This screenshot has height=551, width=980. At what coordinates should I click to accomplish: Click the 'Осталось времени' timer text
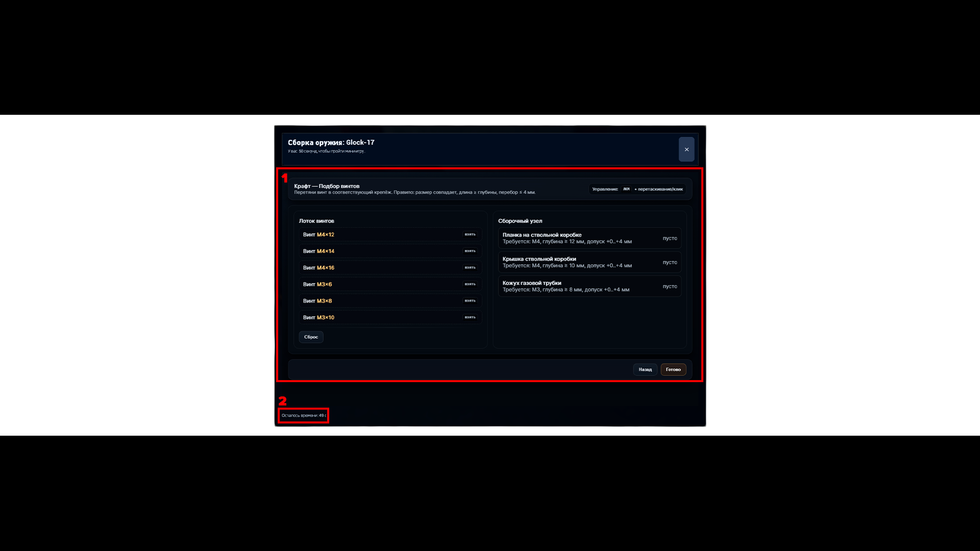pos(304,415)
